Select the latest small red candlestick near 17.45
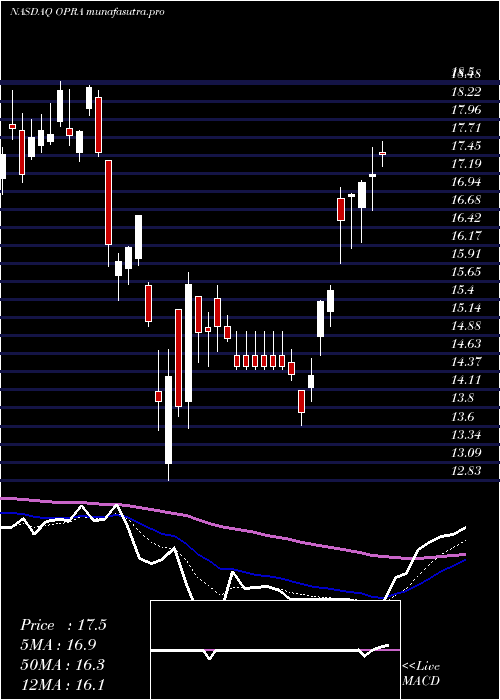Screen dimensions: 500x700 point(382,154)
